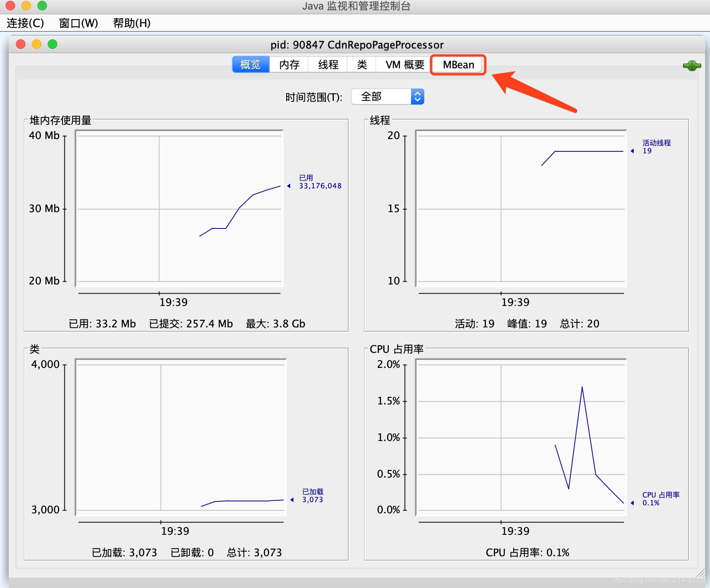The width and height of the screenshot is (710, 588).
Task: Minimize the CdnRepoPageProcessor inner window
Action: (37, 44)
